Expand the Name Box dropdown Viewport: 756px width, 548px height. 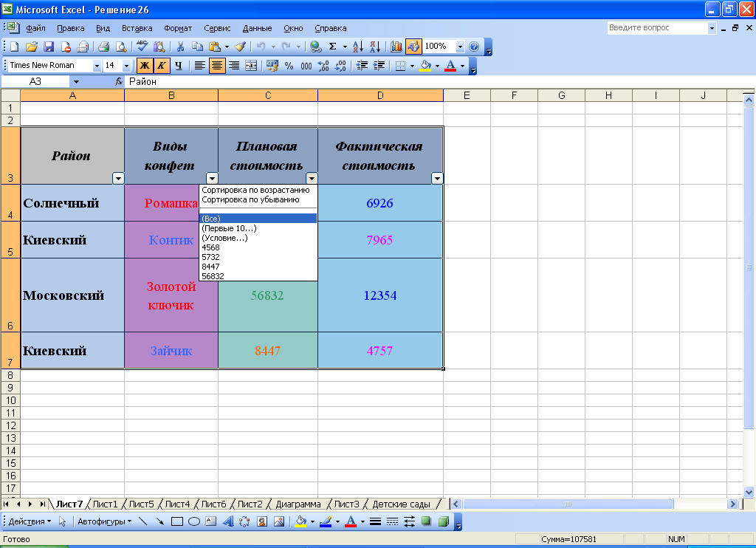coord(76,81)
